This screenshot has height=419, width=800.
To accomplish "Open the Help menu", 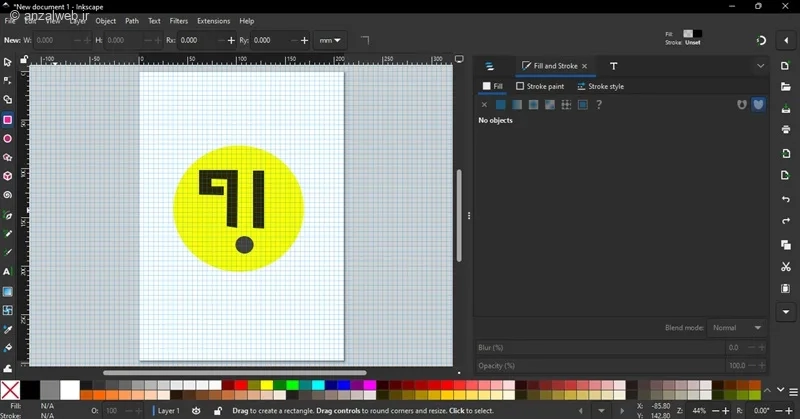I will (x=246, y=21).
